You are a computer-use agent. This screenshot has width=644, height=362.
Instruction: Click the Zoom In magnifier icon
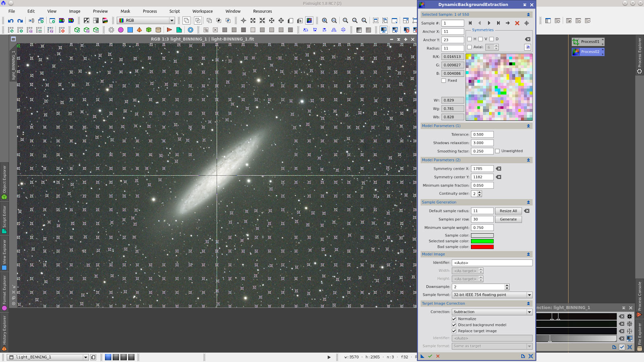click(324, 21)
